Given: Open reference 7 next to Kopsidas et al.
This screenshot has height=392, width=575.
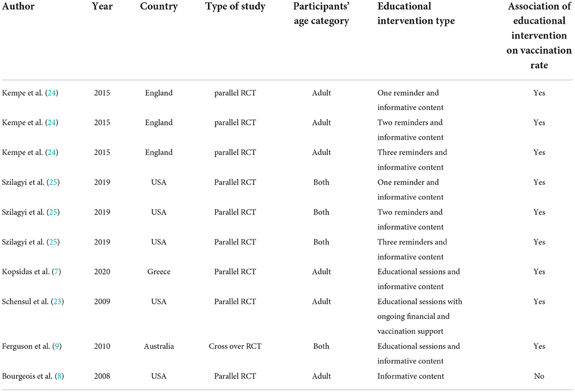Looking at the screenshot, I should point(56,272).
